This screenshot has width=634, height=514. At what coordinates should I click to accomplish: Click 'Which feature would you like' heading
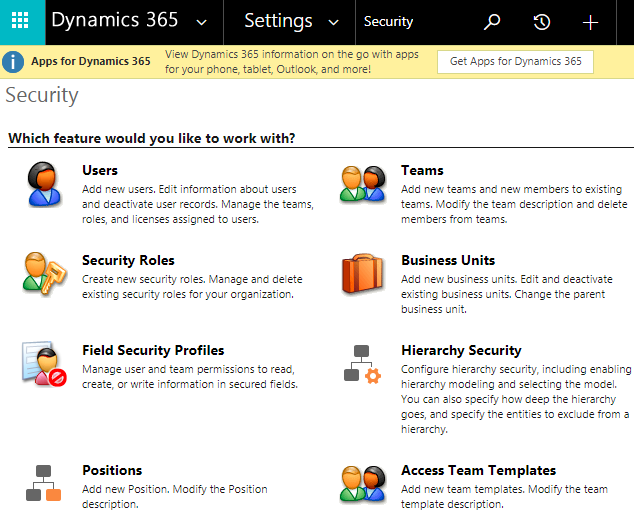(152, 138)
